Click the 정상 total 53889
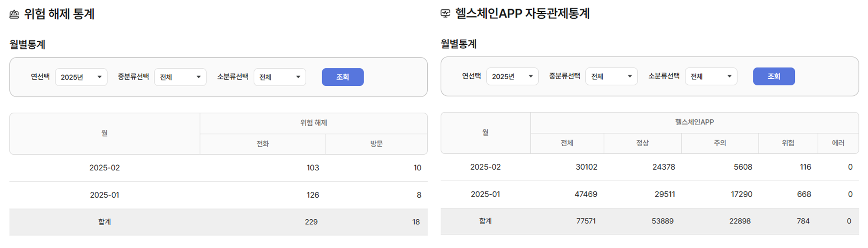 coord(663,221)
